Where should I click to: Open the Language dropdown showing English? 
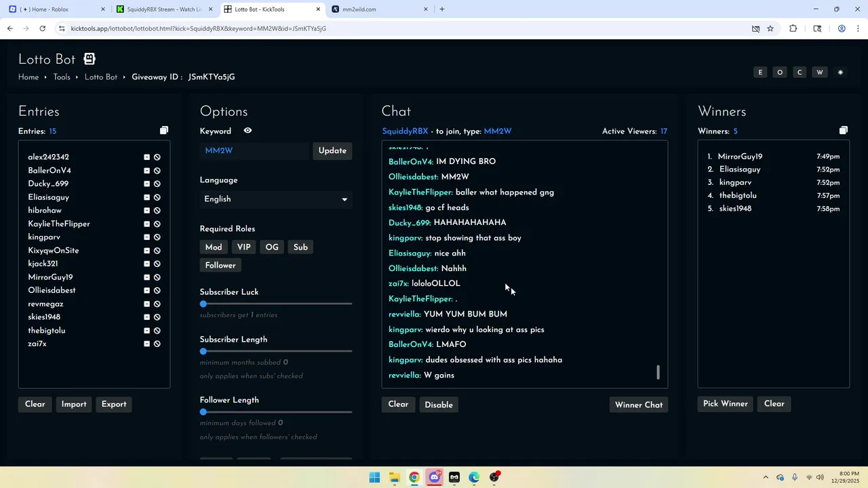click(x=276, y=199)
